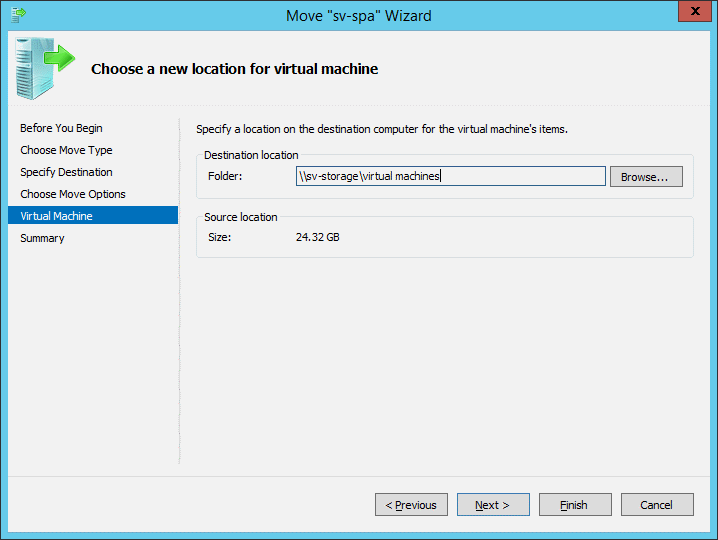Cancel the move wizard

[657, 505]
